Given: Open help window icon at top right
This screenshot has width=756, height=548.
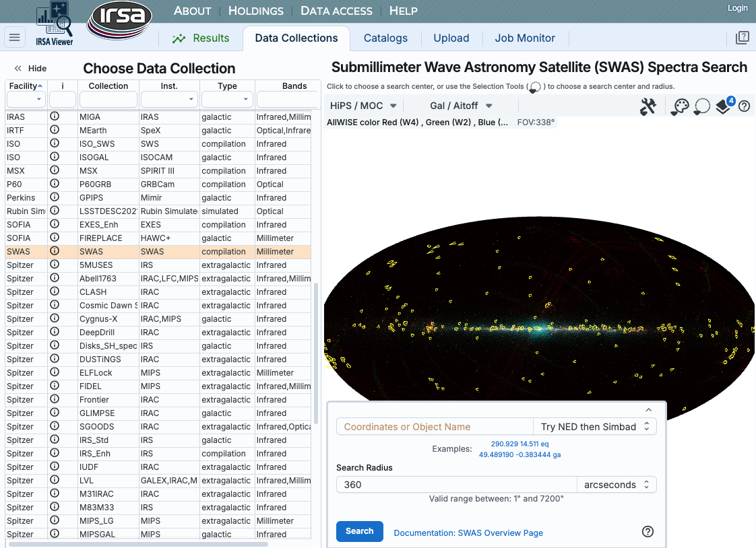Looking at the screenshot, I should click(x=742, y=38).
